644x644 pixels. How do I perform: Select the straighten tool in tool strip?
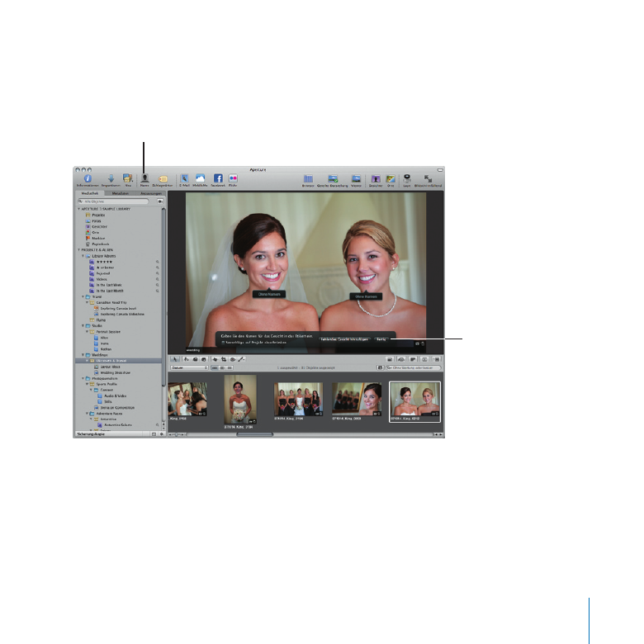click(215, 359)
